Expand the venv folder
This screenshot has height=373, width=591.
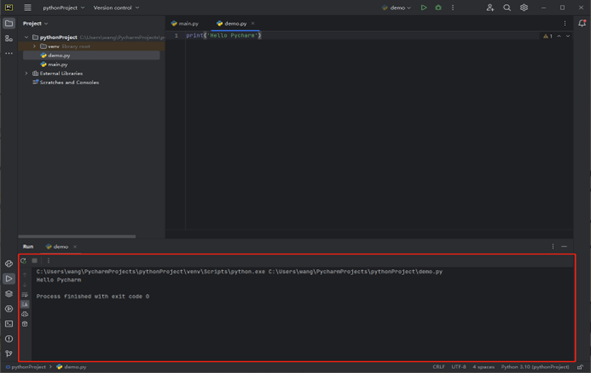tap(34, 46)
